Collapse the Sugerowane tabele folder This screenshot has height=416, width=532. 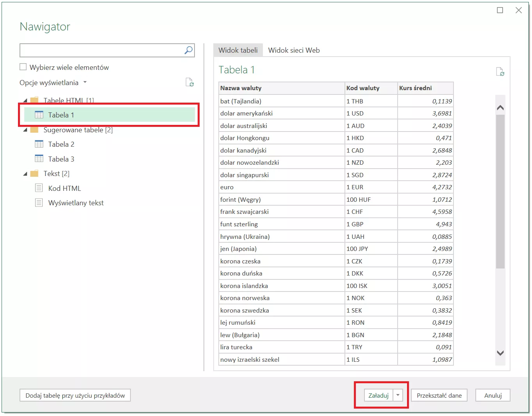(x=25, y=130)
